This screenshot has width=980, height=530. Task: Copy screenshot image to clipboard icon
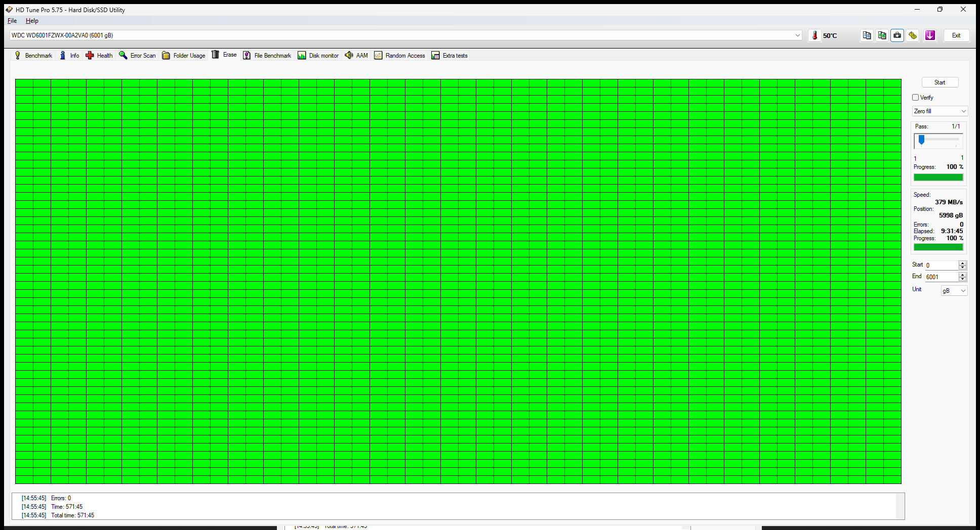882,35
